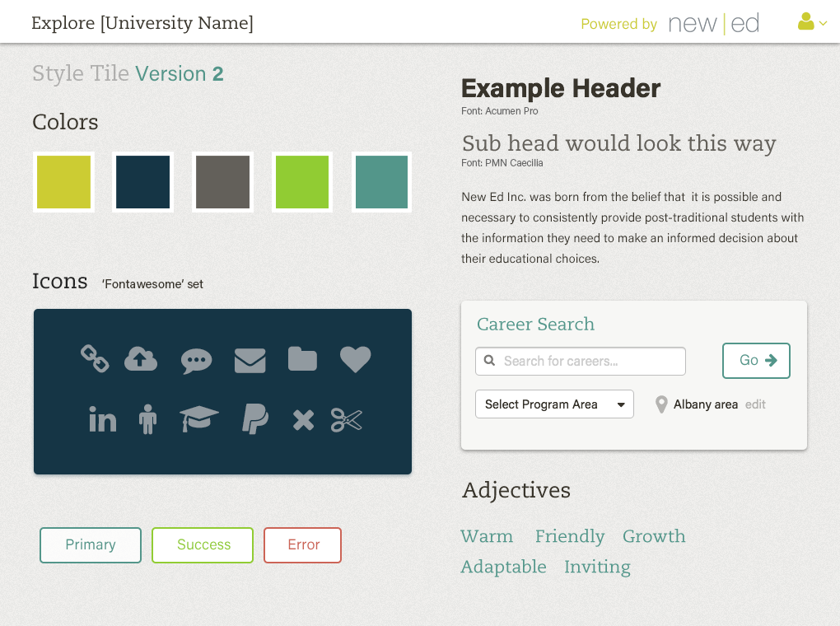Click the 'Fontawesome' set label
This screenshot has width=840, height=626.
pyautogui.click(x=152, y=284)
